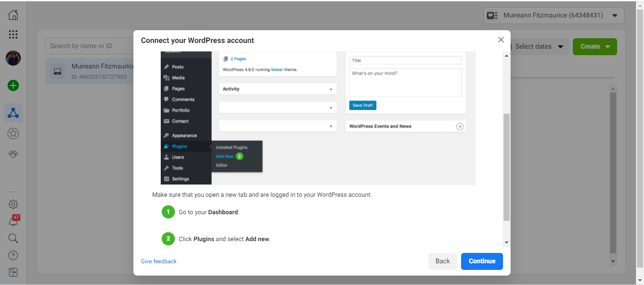This screenshot has height=285, width=644.
Task: Open the Give feedback link
Action: (x=159, y=261)
